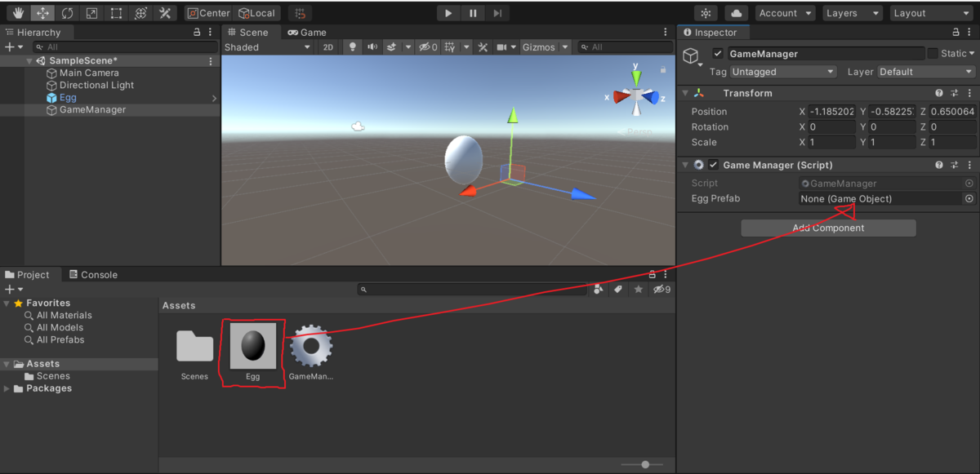This screenshot has width=980, height=474.
Task: Step one frame forward
Action: 497,13
